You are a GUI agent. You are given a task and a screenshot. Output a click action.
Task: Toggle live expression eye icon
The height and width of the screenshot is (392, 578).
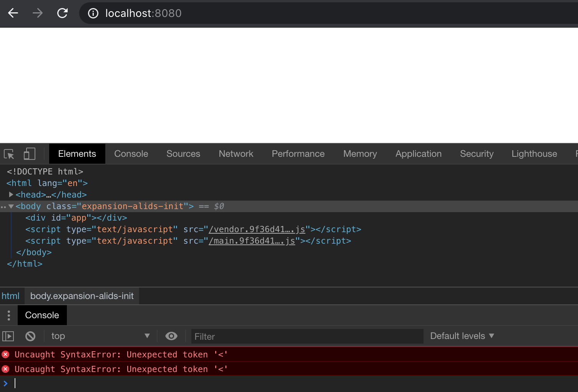(x=171, y=336)
